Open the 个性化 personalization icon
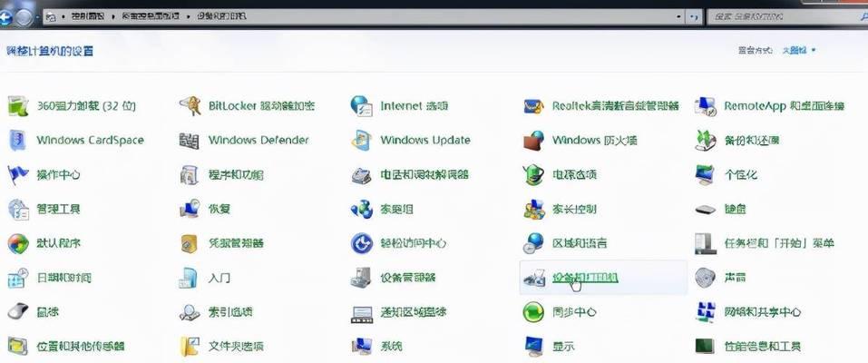868x363 pixels. [x=706, y=174]
